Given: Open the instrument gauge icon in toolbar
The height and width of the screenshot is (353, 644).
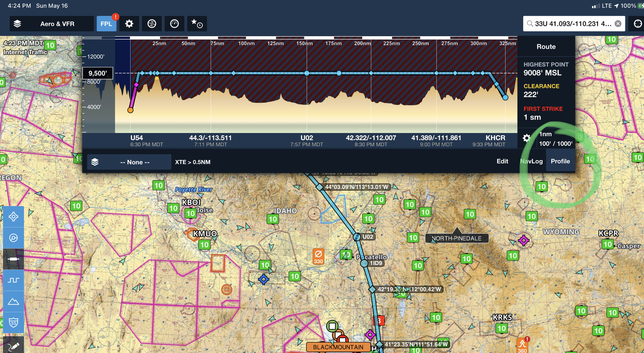Looking at the screenshot, I should click(x=174, y=24).
